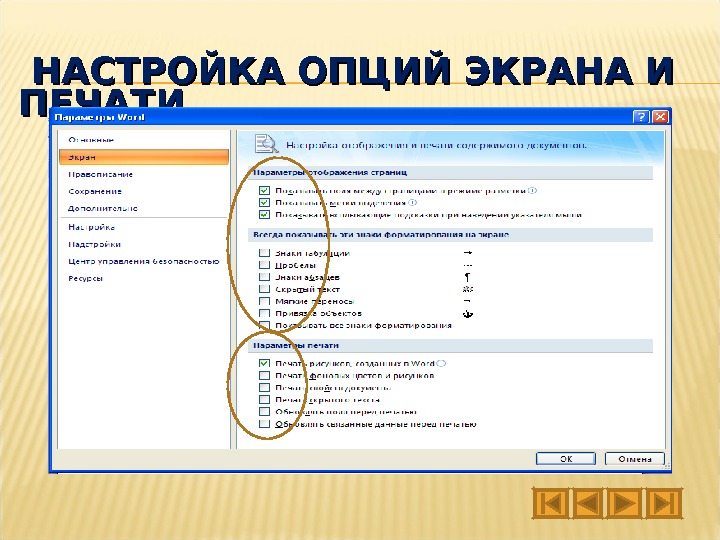Click the help question mark in dialog title bar
This screenshot has height=540, width=720.
click(641, 117)
